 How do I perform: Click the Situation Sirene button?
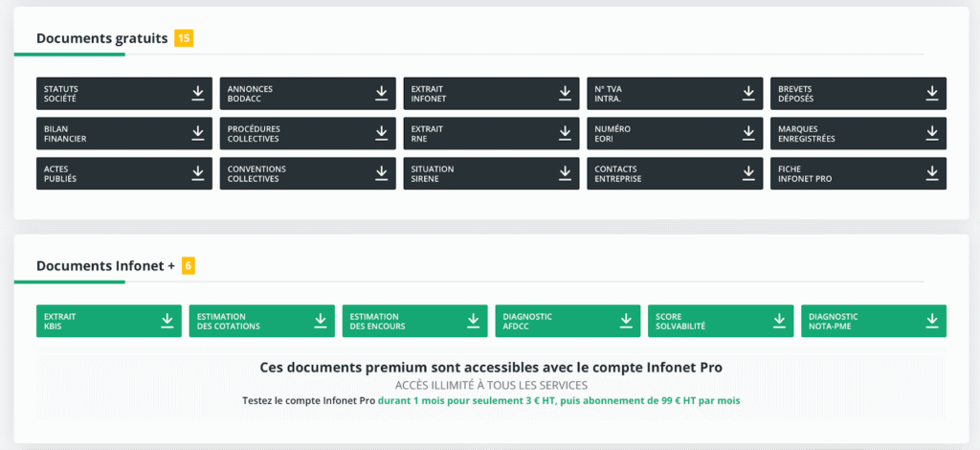click(490, 173)
